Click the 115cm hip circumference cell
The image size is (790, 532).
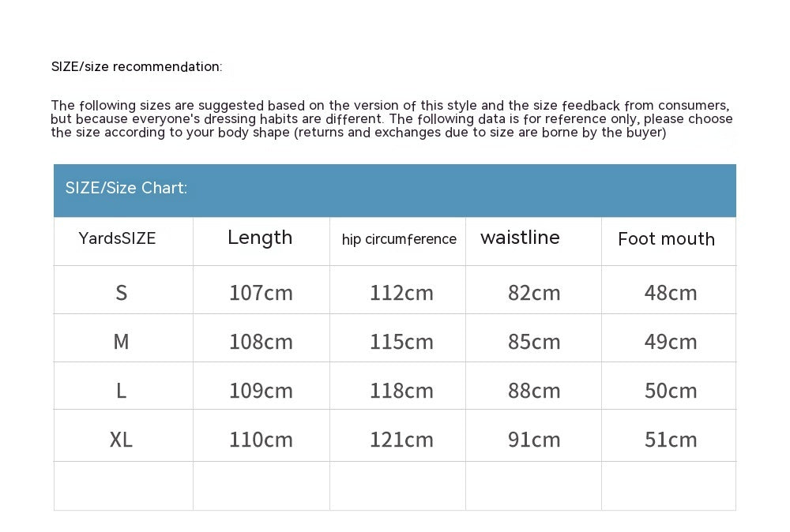[401, 342]
